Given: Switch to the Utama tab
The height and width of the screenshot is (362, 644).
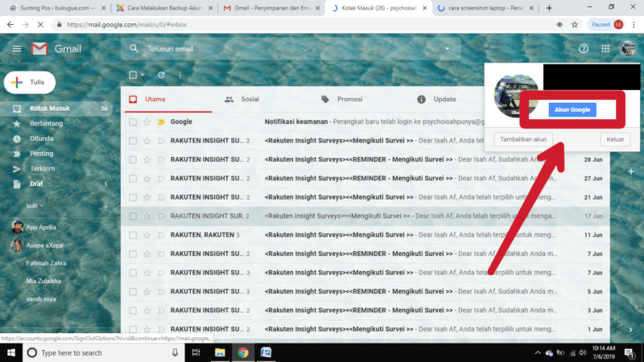Looking at the screenshot, I should tap(168, 99).
